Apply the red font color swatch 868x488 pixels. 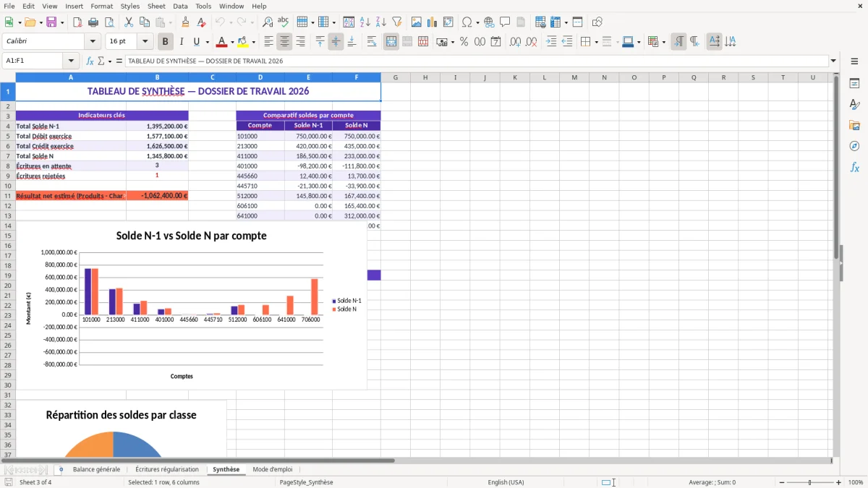click(221, 42)
